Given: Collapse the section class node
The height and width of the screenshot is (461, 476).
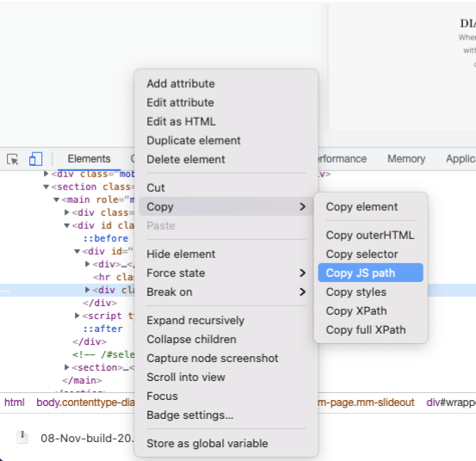Looking at the screenshot, I should point(46,187).
